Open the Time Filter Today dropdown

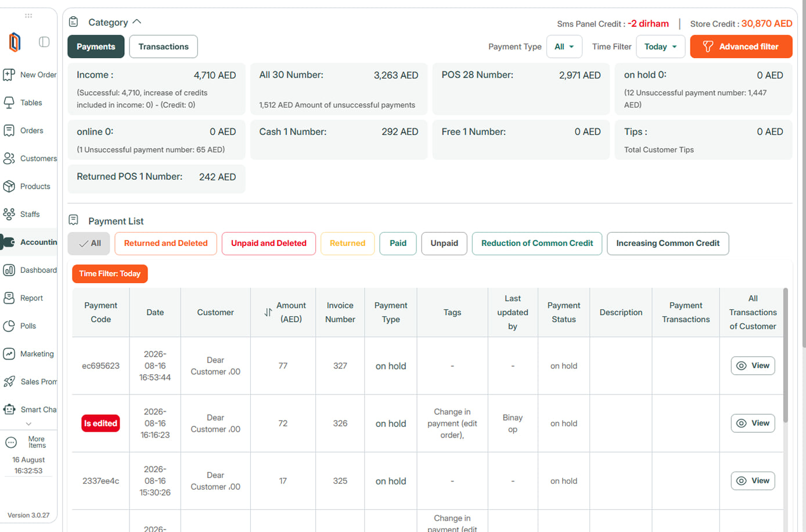660,46
